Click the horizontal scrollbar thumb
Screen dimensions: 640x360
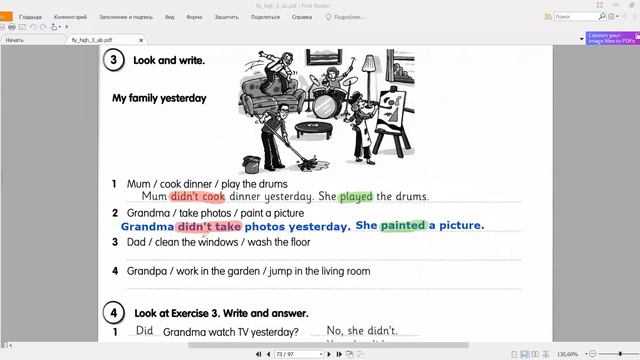click(x=328, y=345)
